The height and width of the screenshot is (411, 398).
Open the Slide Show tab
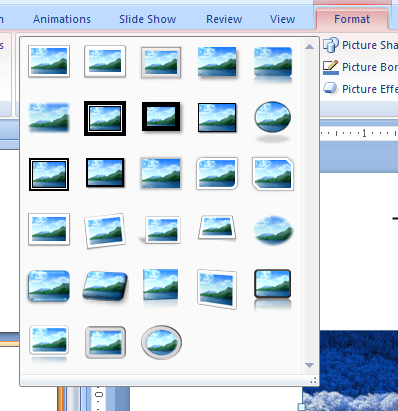point(148,19)
